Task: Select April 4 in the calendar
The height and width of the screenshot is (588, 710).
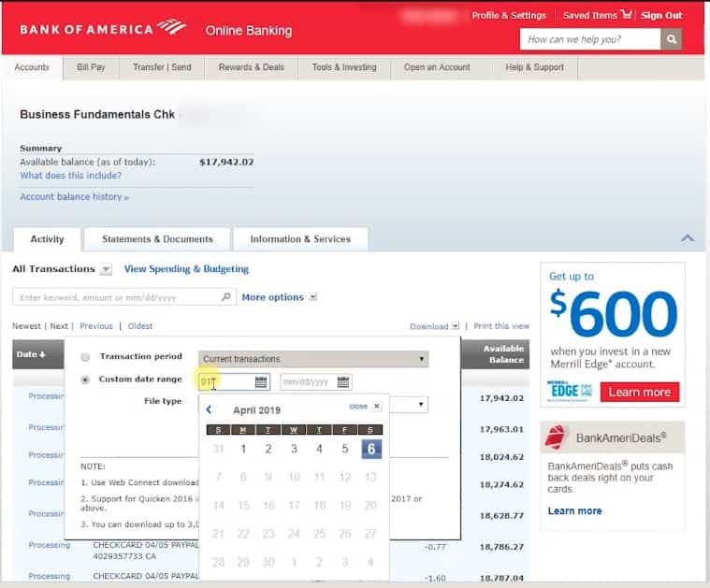Action: point(319,449)
